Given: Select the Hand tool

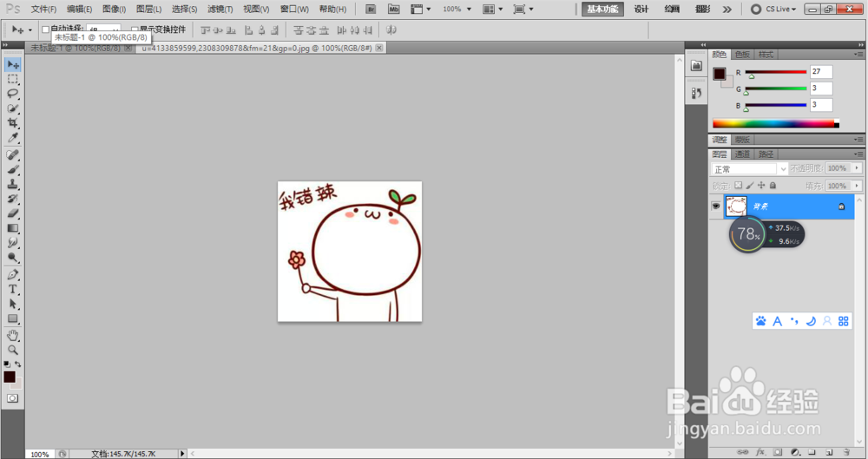Looking at the screenshot, I should 13,336.
